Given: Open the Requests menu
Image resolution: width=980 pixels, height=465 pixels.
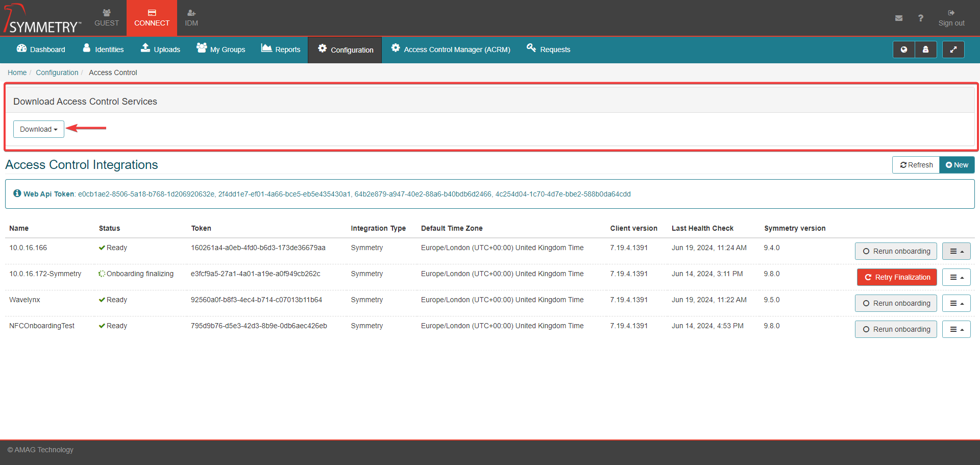Looking at the screenshot, I should coord(549,50).
